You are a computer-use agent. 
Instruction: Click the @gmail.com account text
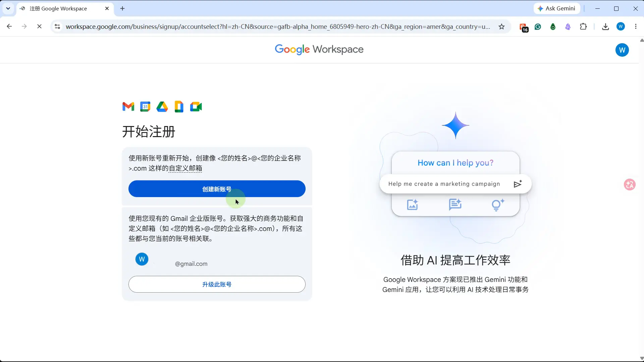(x=191, y=264)
